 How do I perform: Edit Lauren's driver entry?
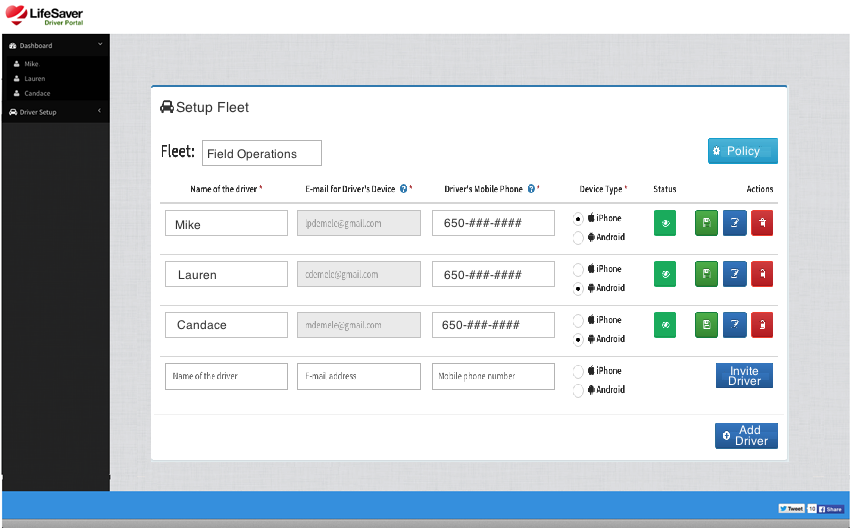click(734, 273)
